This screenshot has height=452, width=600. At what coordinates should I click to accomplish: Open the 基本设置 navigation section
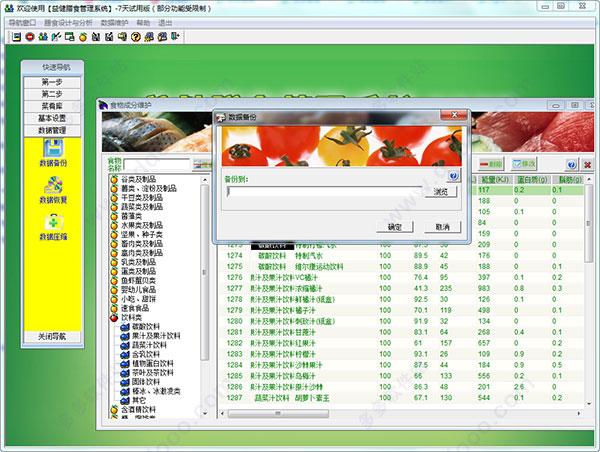[52, 118]
